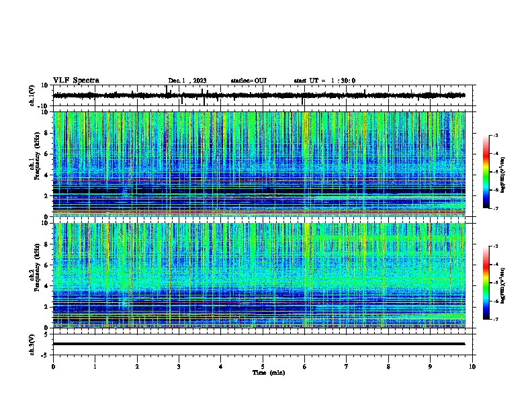Click time axis tick label "2"
Image resolution: width=532 pixels, height=411 pixels.
(x=137, y=367)
